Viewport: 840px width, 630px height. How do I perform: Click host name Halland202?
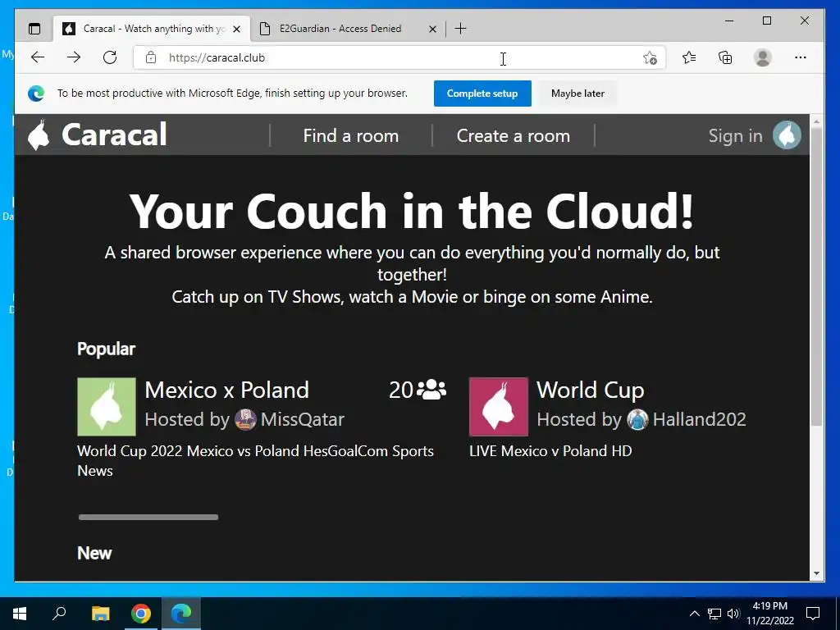click(699, 419)
